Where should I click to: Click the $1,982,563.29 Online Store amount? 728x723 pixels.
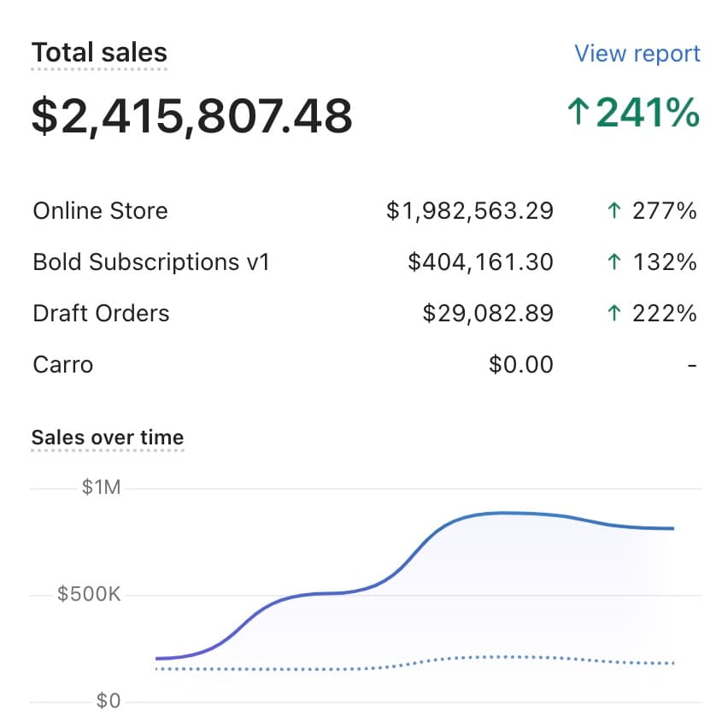pos(469,211)
